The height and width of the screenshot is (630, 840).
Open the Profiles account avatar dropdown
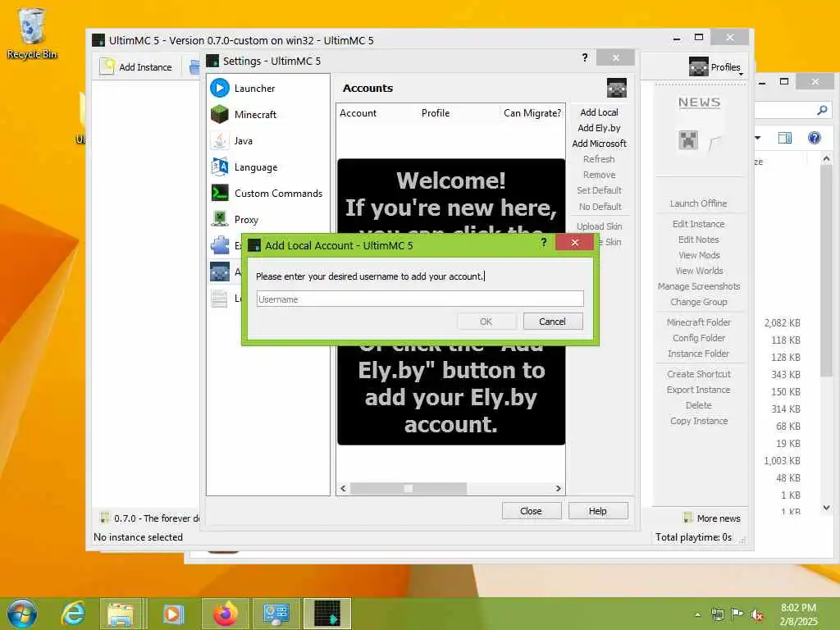[715, 66]
